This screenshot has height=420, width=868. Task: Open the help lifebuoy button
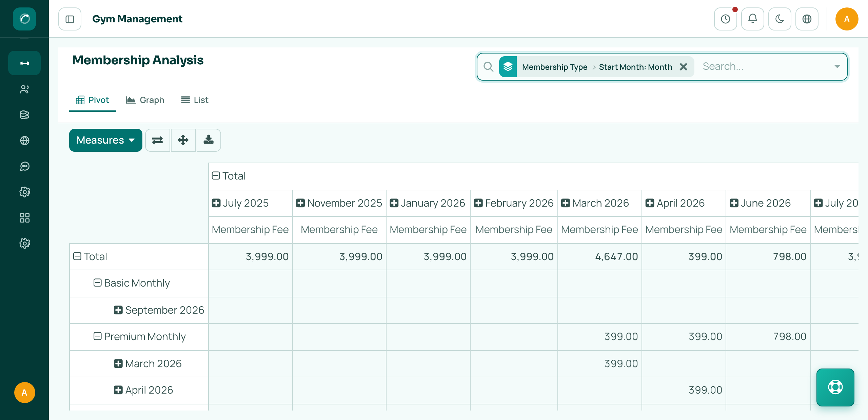coord(835,387)
